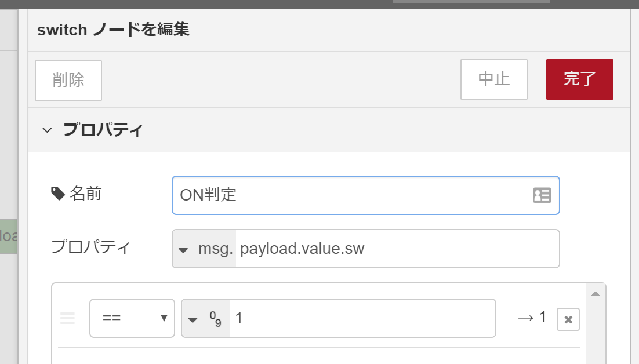
Task: Click the rule list scroll-up arrow
Action: [595, 294]
